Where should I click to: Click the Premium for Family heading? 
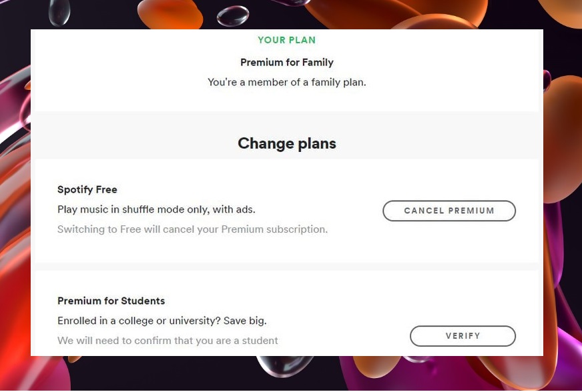pos(286,62)
